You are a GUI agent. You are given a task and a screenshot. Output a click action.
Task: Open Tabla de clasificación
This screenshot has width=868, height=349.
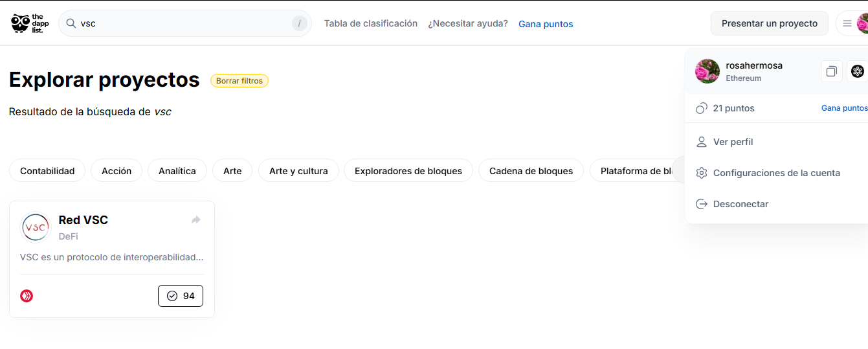pyautogui.click(x=371, y=23)
